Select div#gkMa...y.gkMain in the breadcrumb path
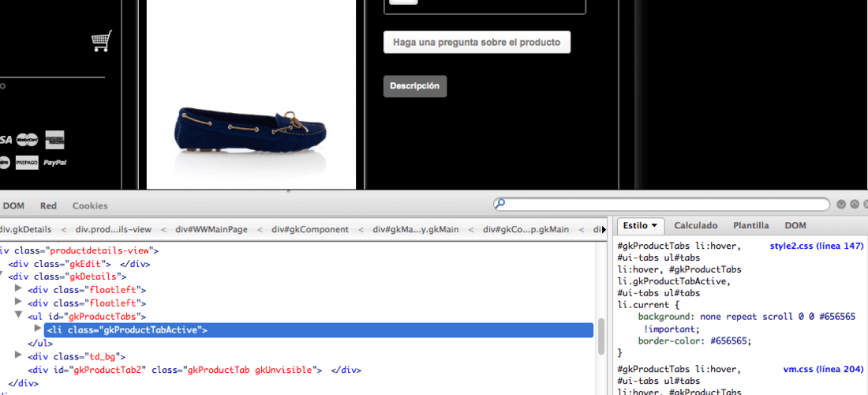Screen dimensions: 868x395 pos(416,229)
